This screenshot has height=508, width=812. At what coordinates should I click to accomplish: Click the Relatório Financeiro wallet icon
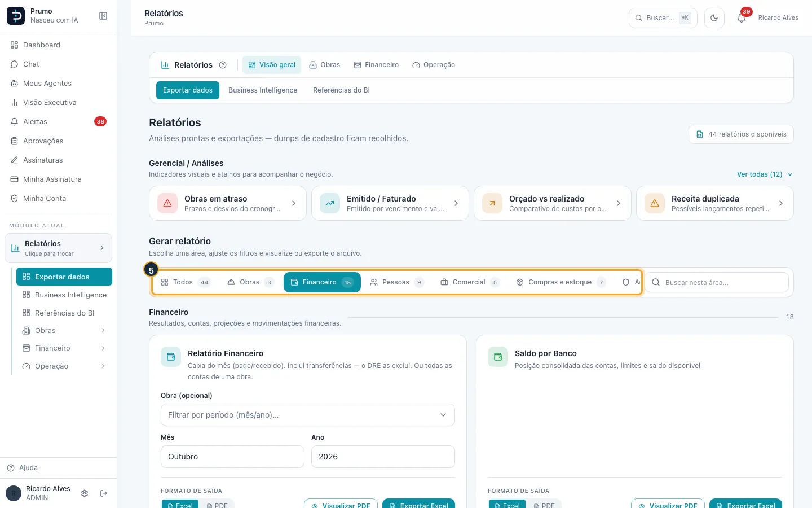[x=171, y=357]
